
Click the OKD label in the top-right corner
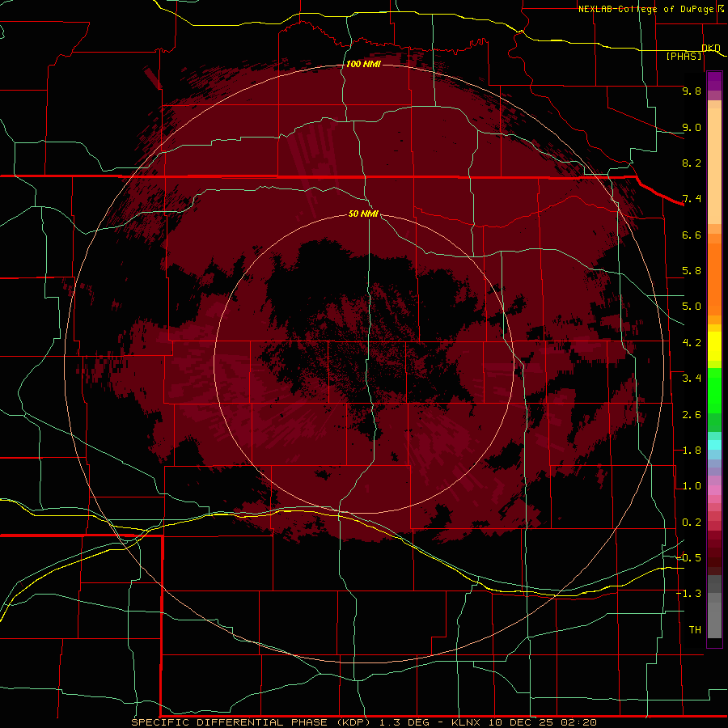coord(711,48)
